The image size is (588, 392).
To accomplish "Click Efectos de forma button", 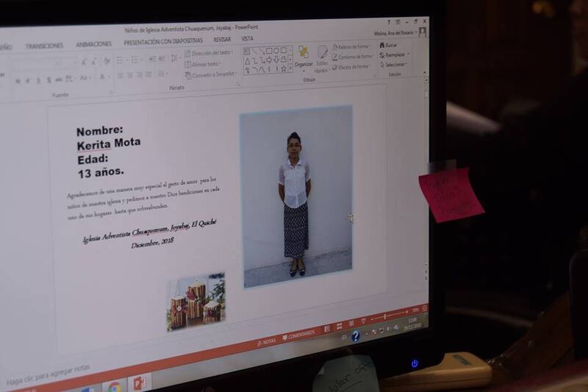I will tap(351, 67).
